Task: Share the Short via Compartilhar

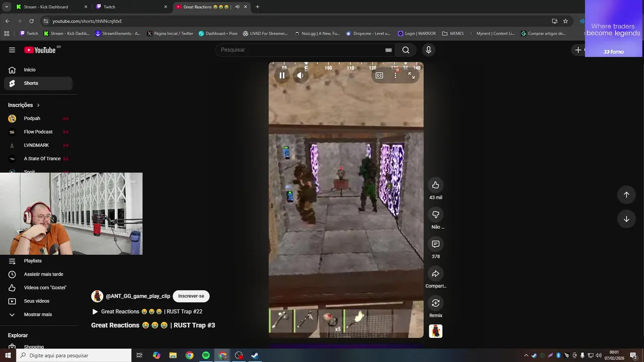Action: pos(436,274)
